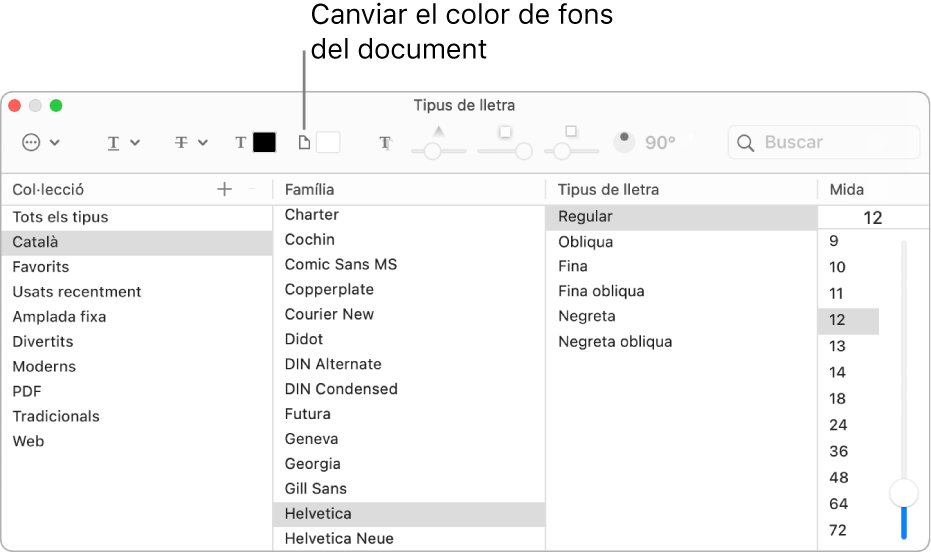Open the black text color swatch
Image resolution: width=931 pixels, height=553 pixels.
point(264,143)
